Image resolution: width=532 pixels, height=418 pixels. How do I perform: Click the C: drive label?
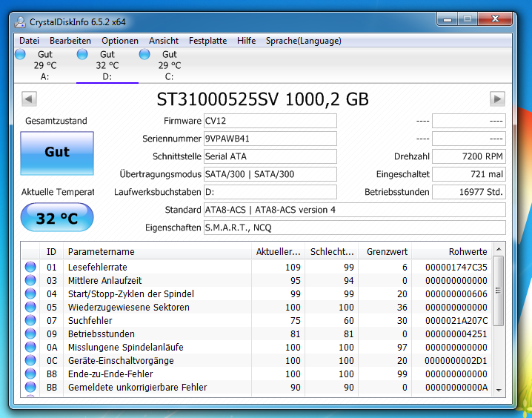pos(169,76)
